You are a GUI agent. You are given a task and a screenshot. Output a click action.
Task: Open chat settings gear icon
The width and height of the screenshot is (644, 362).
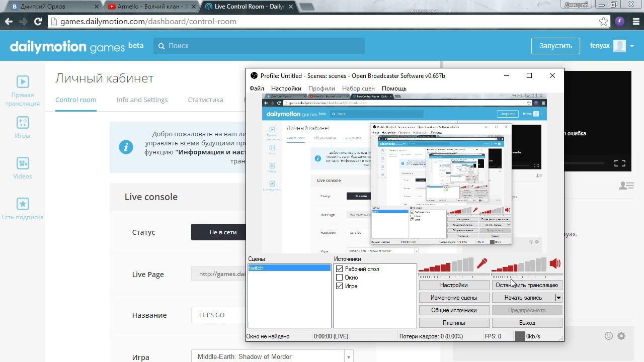[x=621, y=336]
